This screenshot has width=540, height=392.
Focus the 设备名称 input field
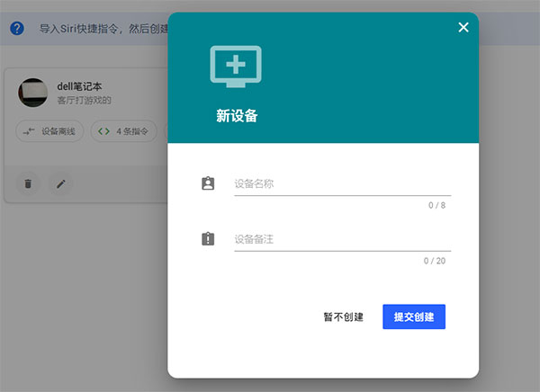342,183
